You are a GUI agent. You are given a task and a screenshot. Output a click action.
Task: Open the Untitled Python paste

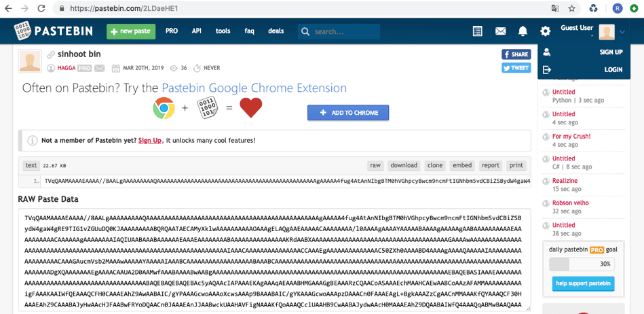563,92
